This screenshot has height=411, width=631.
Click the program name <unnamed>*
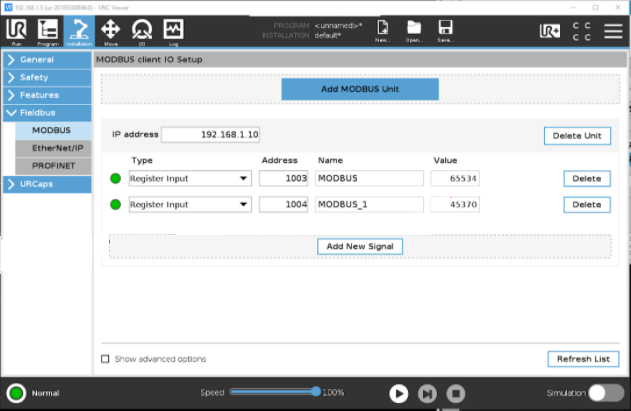click(x=338, y=26)
